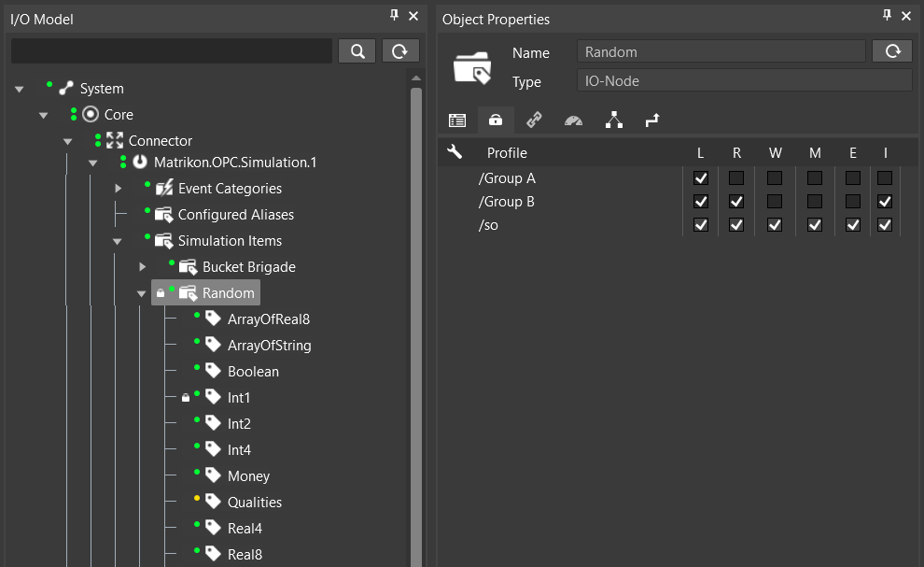Screen dimensions: 924x567
Task: Collapse Matrikon.OPC.Simulation.1 node
Action: pos(92,163)
